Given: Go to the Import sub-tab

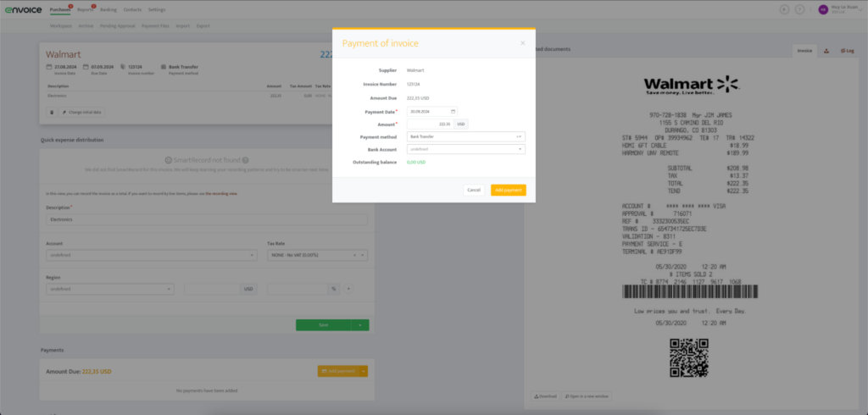Looking at the screenshot, I should pyautogui.click(x=183, y=25).
